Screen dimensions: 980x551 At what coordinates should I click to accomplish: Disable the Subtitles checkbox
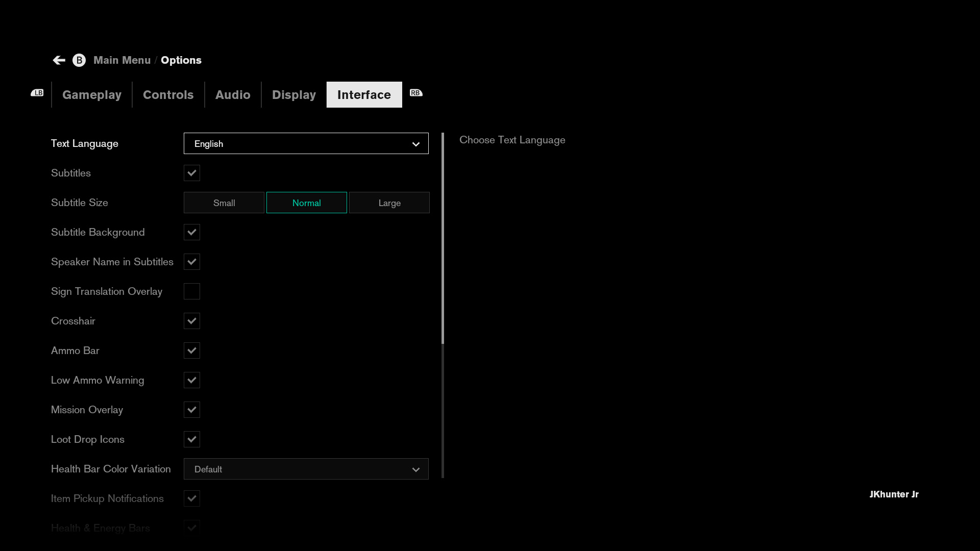tap(192, 173)
